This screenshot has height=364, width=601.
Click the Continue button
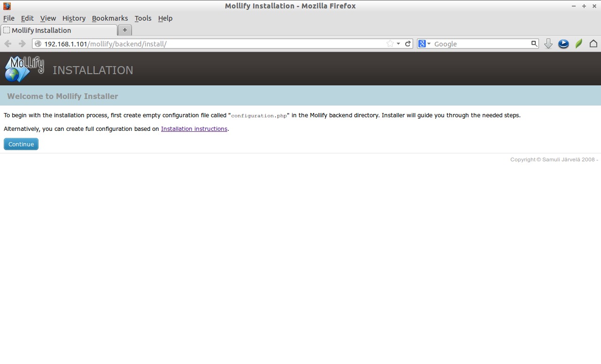coord(21,144)
